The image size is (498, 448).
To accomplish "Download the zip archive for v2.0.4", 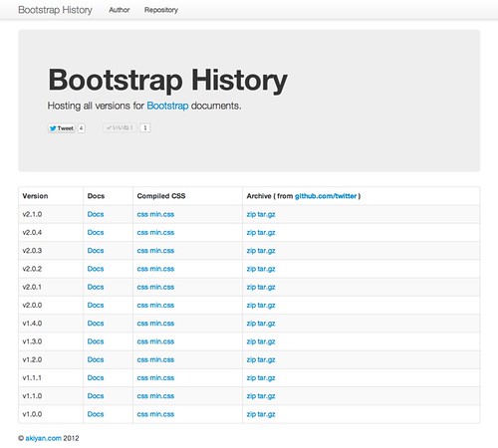I will pos(251,233).
